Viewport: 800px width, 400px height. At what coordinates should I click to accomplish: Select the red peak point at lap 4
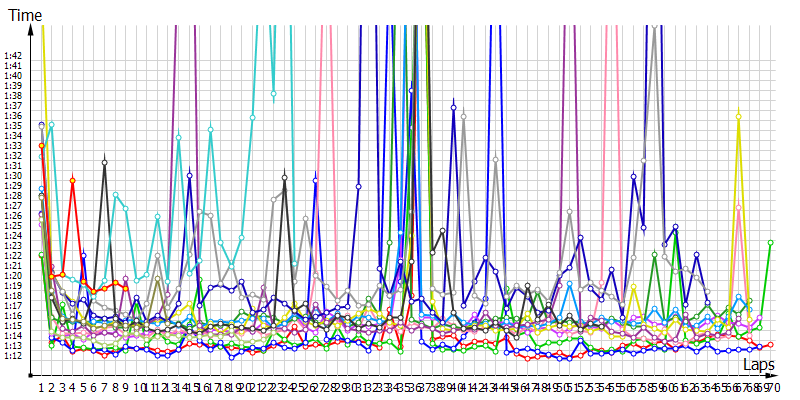(73, 180)
